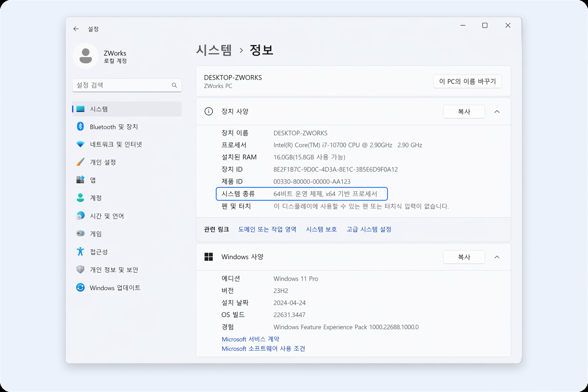This screenshot has width=588, height=392.
Task: Click the paintbrush 개인 설정 icon
Action: click(x=80, y=162)
